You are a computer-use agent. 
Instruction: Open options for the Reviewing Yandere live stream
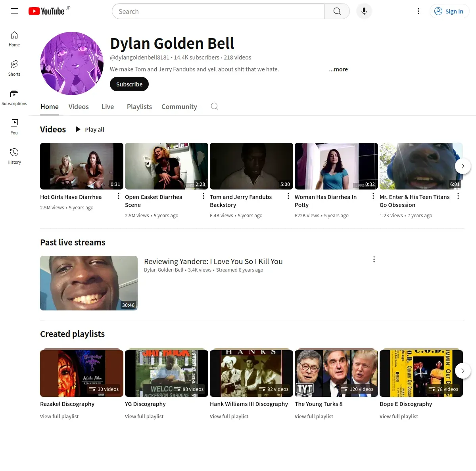374,259
